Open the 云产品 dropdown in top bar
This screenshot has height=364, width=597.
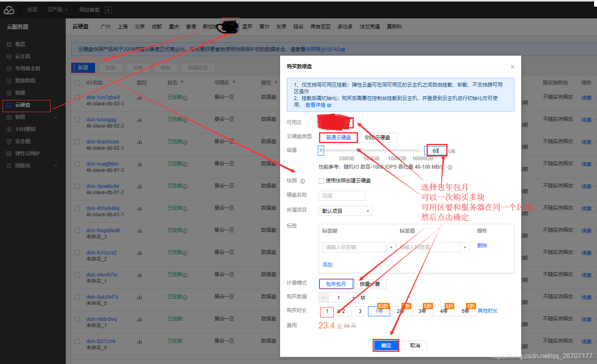[57, 10]
